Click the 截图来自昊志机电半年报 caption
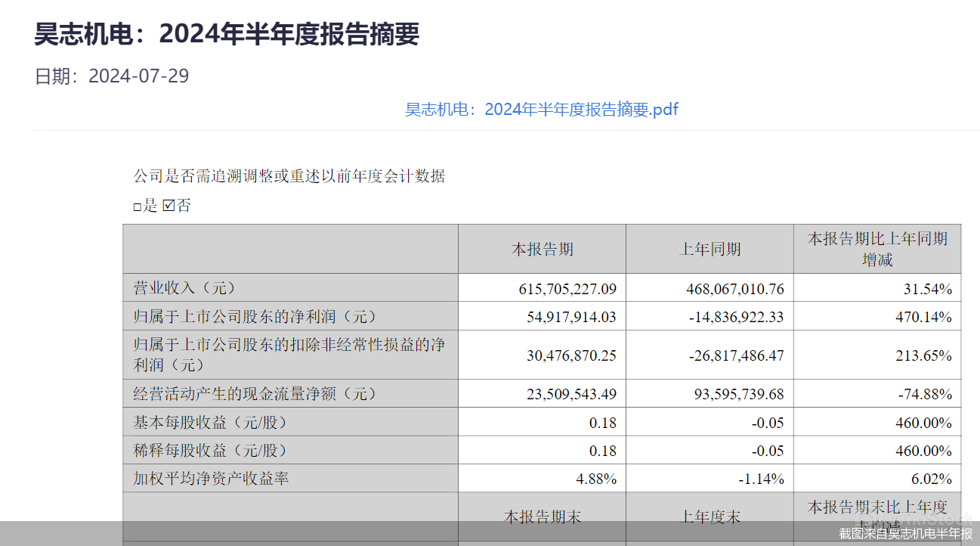 pos(905,534)
